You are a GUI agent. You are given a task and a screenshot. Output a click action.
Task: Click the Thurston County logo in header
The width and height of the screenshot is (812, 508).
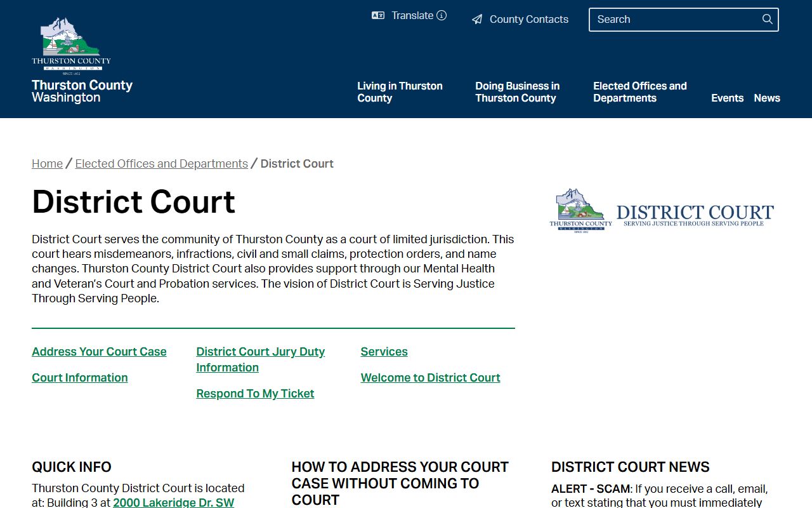71,46
